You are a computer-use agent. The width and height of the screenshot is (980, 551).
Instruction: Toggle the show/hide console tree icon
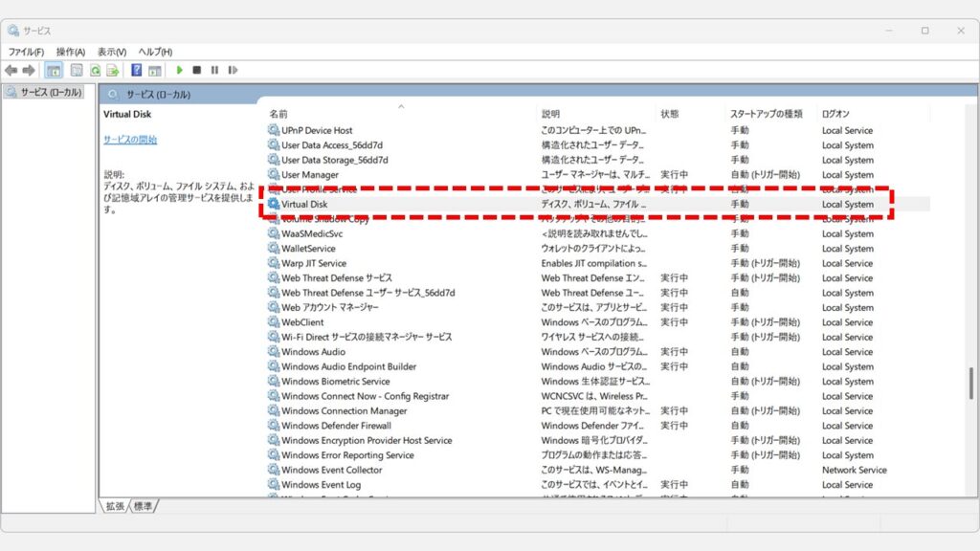point(55,70)
